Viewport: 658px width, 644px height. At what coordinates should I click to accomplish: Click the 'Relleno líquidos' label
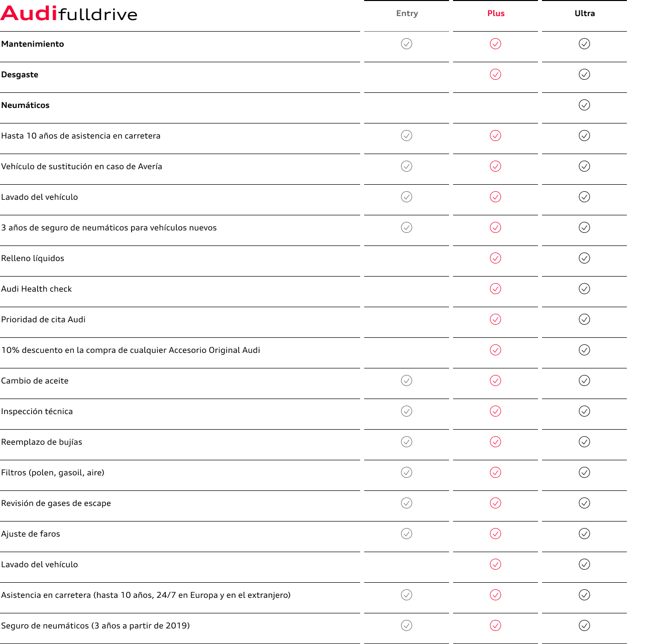pos(33,259)
